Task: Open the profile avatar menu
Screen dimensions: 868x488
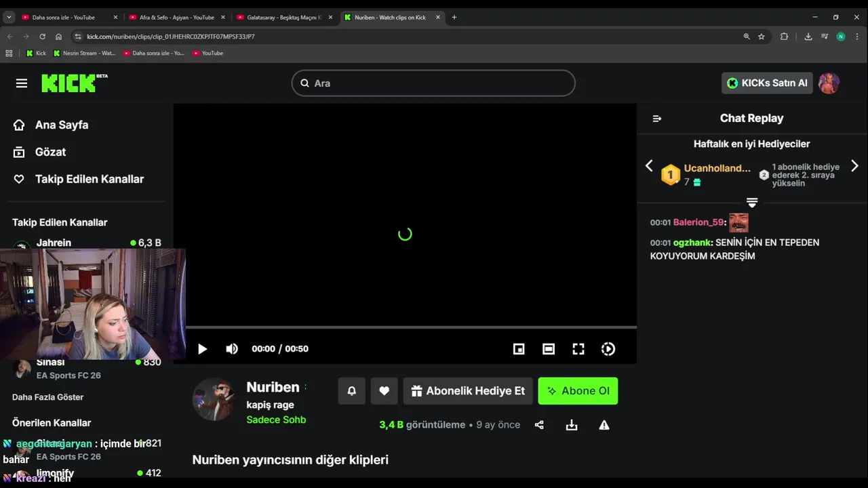Action: click(829, 83)
